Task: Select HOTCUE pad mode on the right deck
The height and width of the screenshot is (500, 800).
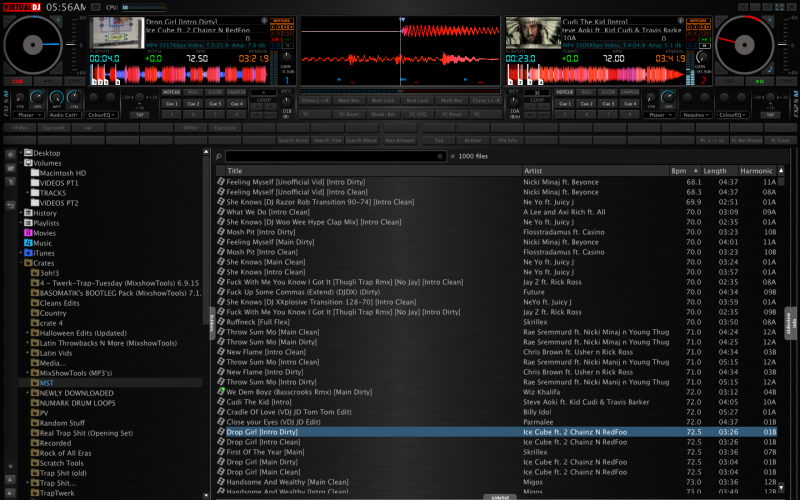Action: pos(564,92)
